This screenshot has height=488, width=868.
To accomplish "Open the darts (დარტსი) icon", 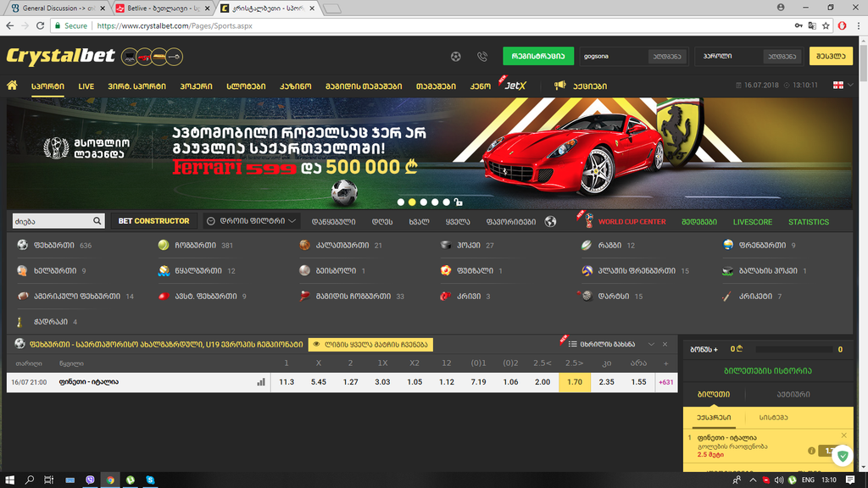I will (587, 296).
